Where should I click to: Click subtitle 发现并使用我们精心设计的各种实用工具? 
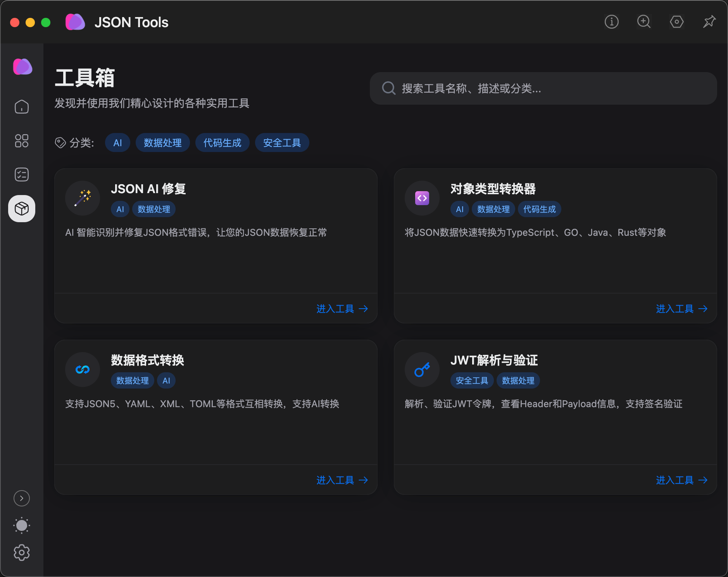[x=152, y=103]
